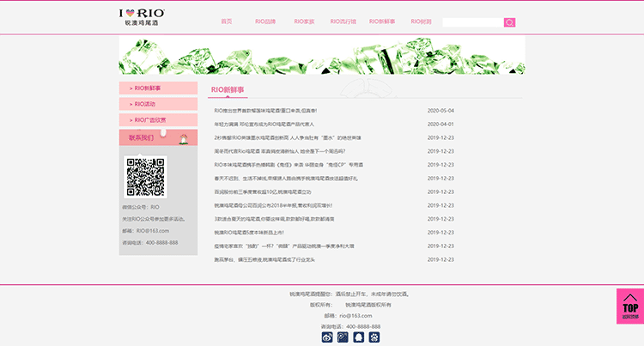This screenshot has height=346, width=644.
Task: Click the WeChat QR code image
Action: coord(145,177)
